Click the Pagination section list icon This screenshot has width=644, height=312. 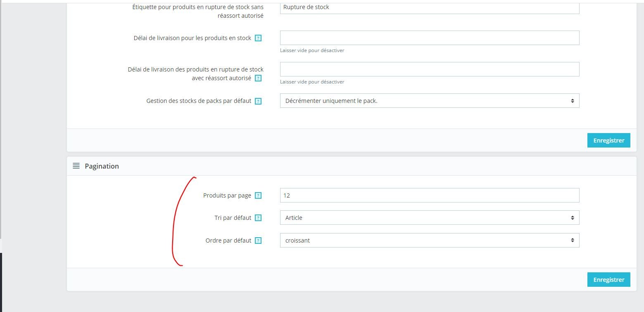[76, 166]
